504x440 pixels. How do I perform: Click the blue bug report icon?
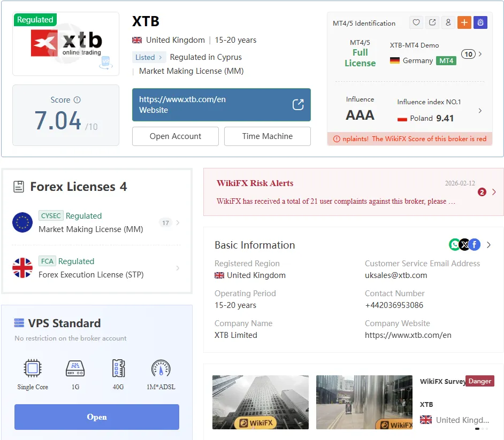pos(480,22)
